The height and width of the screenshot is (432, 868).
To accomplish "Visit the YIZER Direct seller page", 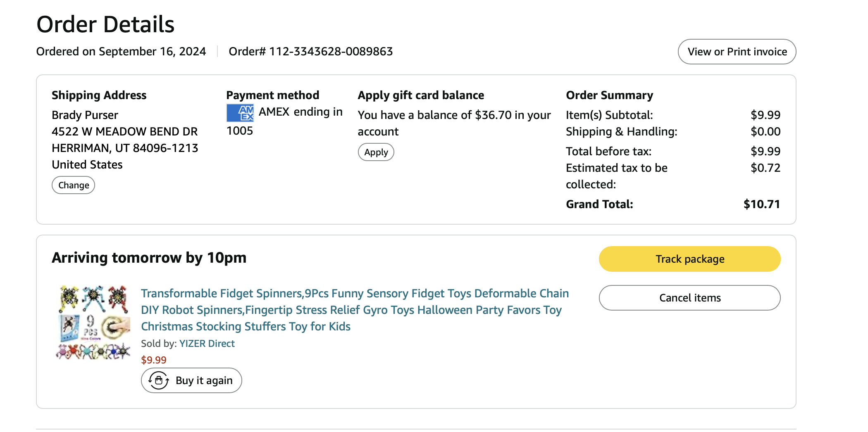I will point(207,344).
